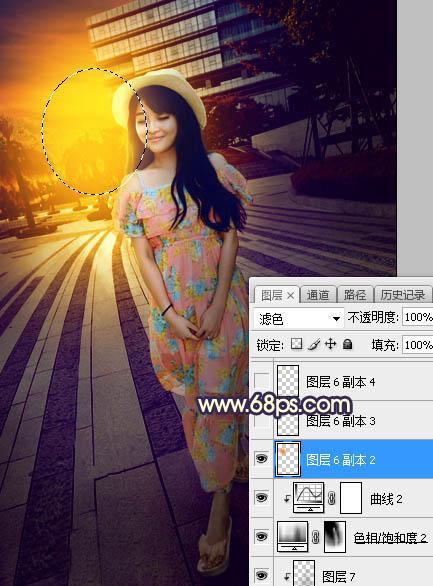Image resolution: width=433 pixels, height=586 pixels.
Task: Click the lock all padlock icon
Action: pyautogui.click(x=348, y=344)
